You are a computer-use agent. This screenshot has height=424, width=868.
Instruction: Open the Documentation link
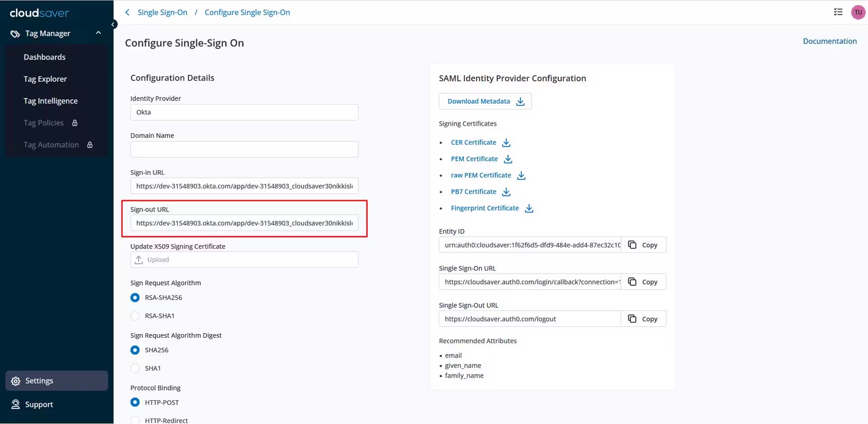coord(829,41)
